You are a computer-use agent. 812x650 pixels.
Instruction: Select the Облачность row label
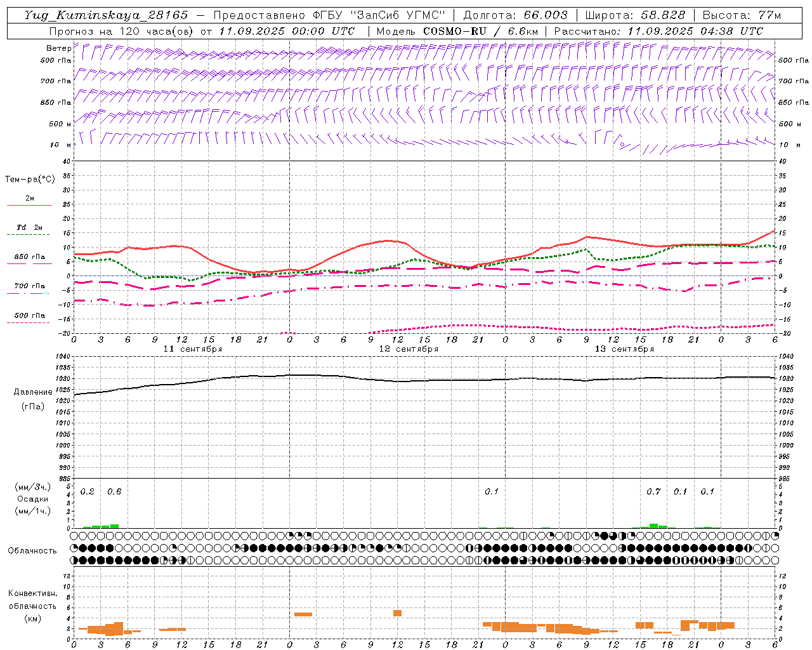click(32, 551)
